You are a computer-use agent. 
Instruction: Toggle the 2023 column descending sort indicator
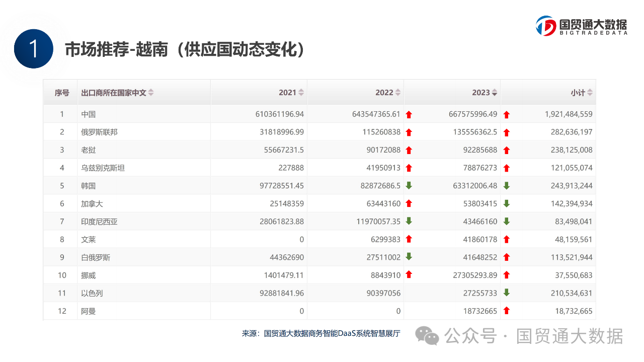pos(495,93)
